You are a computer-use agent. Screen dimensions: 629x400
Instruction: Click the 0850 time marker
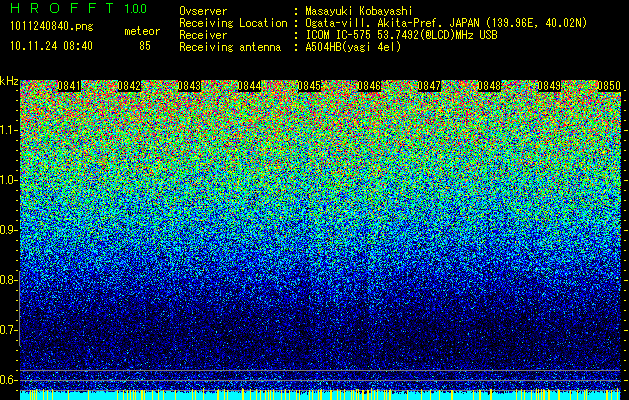pyautogui.click(x=609, y=86)
